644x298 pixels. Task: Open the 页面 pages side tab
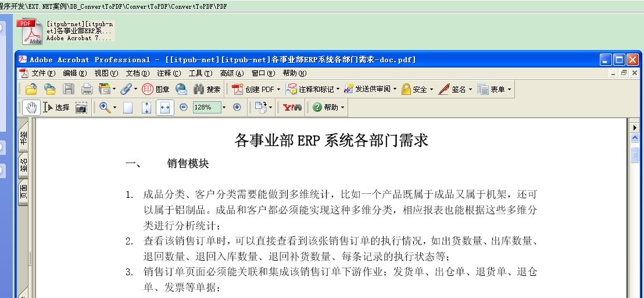click(x=23, y=193)
